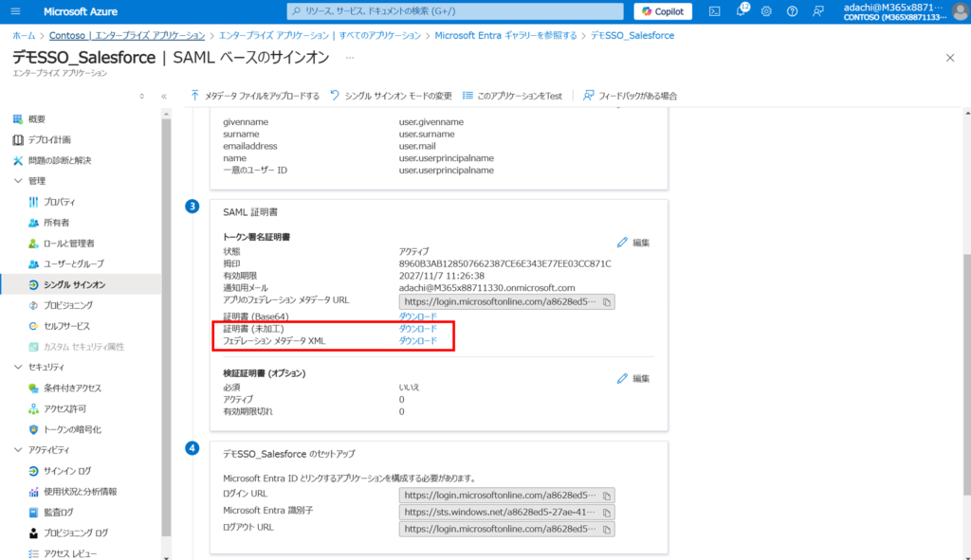Click ホーム breadcrumb
971x560 pixels.
(24, 35)
